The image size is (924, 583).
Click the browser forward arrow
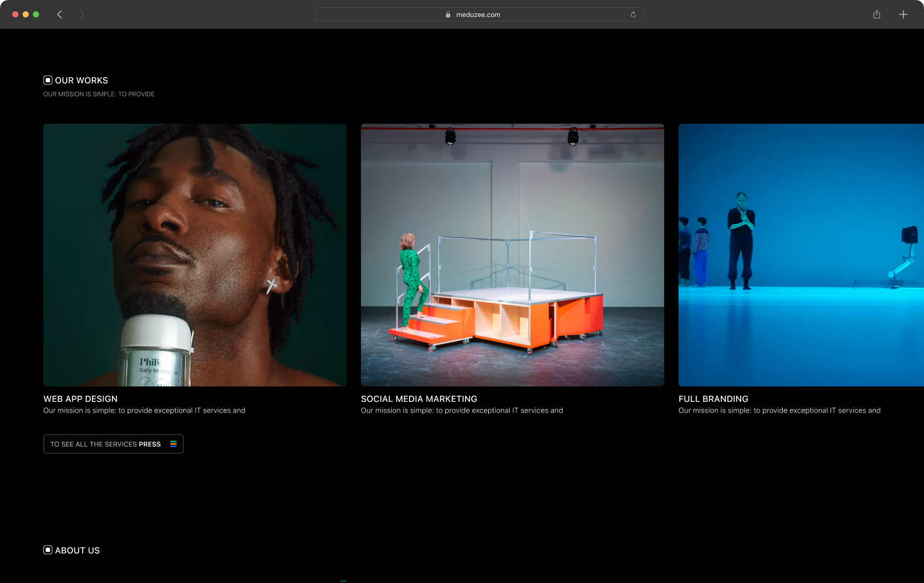(x=82, y=14)
